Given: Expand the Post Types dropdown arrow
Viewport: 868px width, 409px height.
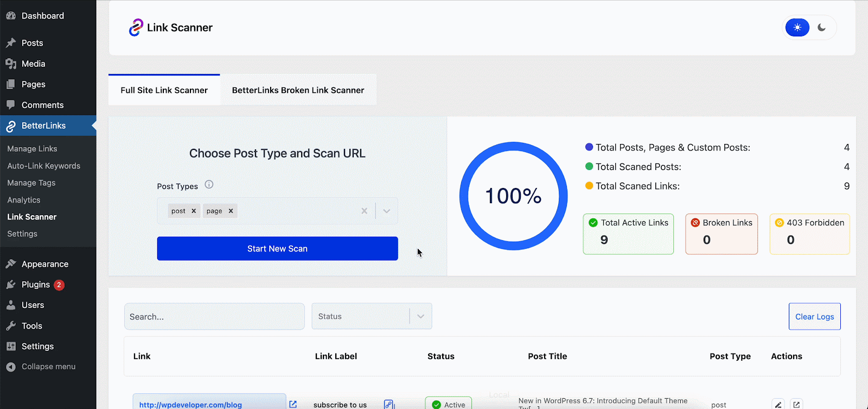Looking at the screenshot, I should 386,211.
